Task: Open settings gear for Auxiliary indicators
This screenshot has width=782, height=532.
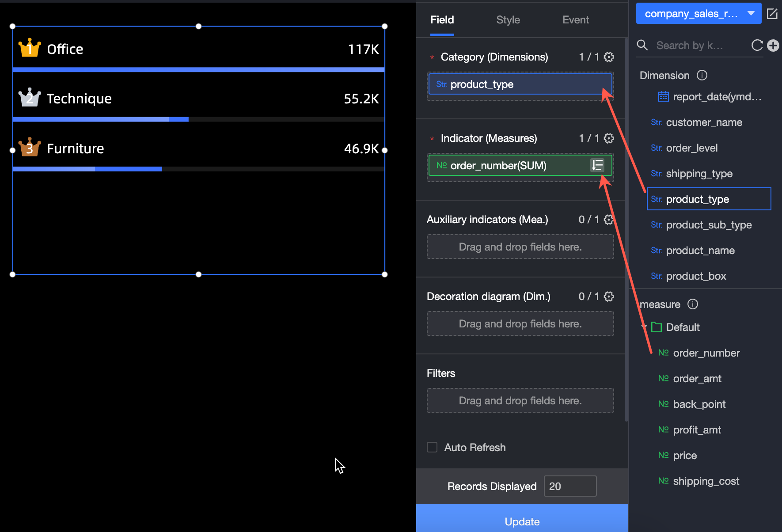Action: coord(609,220)
